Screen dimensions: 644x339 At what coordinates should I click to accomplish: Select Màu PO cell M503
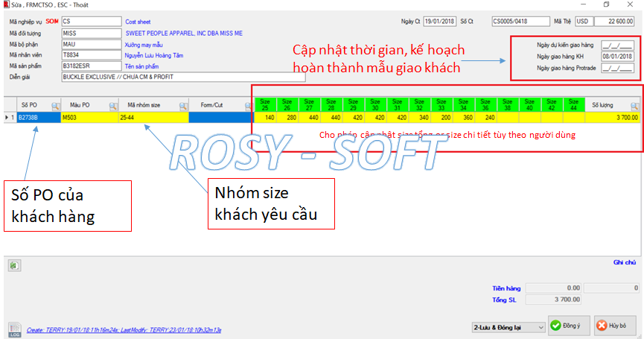(89, 118)
